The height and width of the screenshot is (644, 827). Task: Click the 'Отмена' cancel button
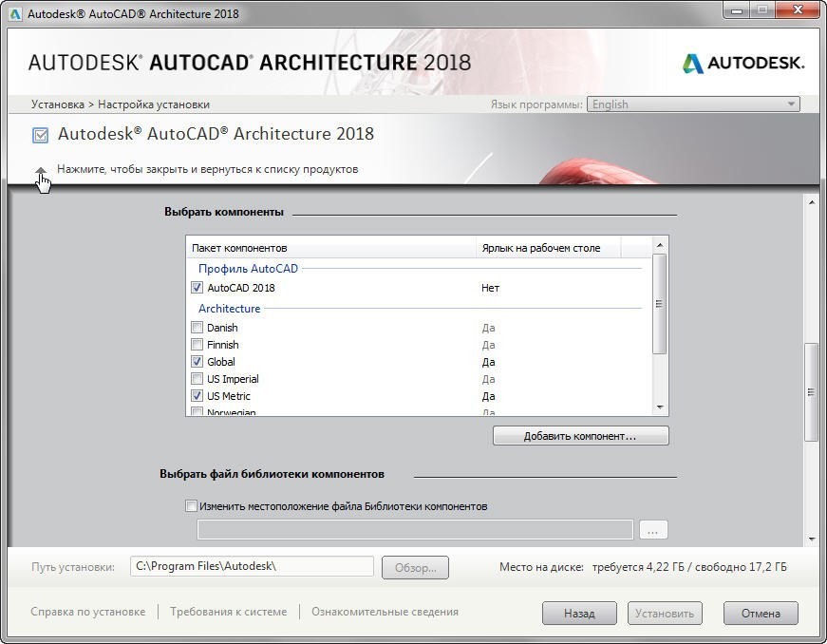pos(761,614)
